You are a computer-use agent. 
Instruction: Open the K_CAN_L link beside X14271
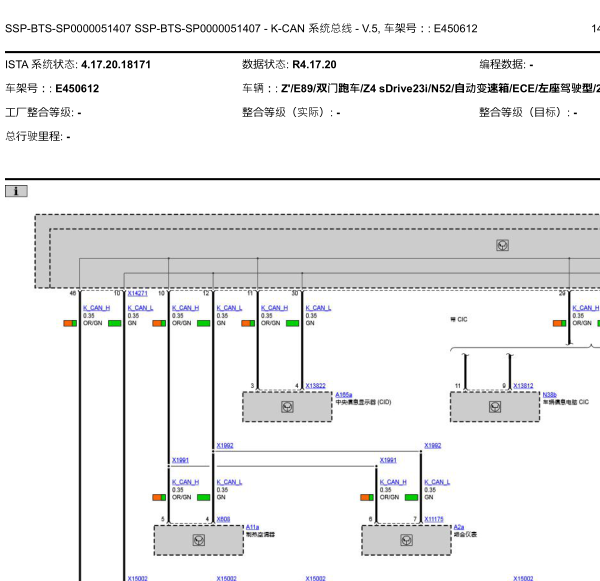pyautogui.click(x=140, y=308)
